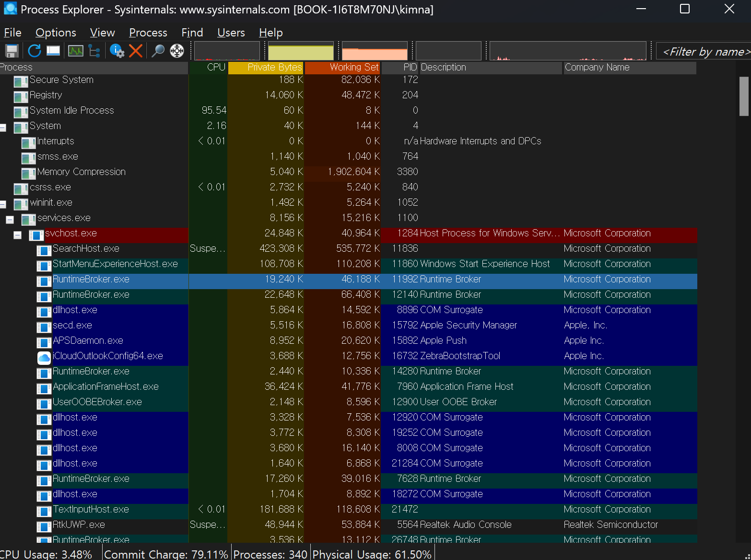Viewport: 751px width, 560px height.
Task: Open the Users menu
Action: coord(231,33)
